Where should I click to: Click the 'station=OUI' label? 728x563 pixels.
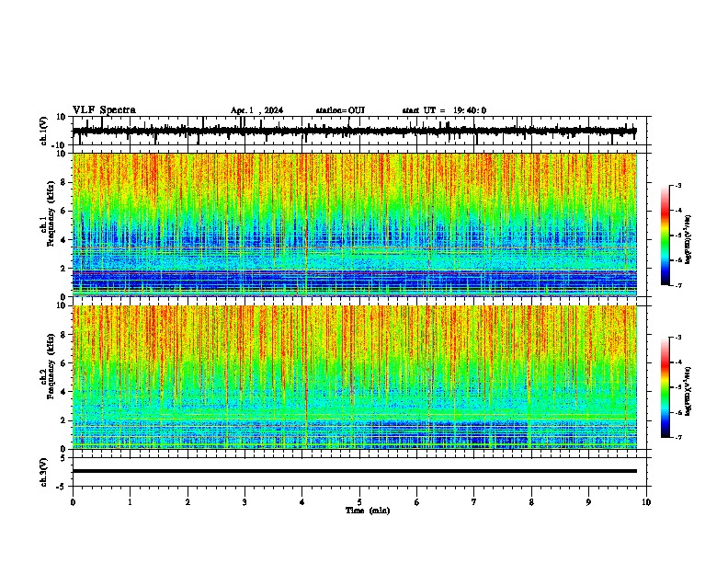(340, 110)
